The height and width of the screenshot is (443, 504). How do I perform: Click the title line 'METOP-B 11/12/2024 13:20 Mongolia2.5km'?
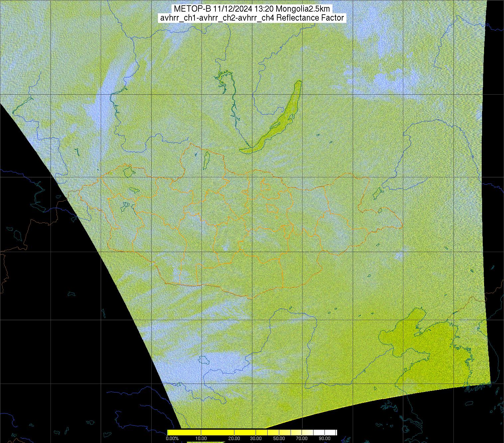252,9
